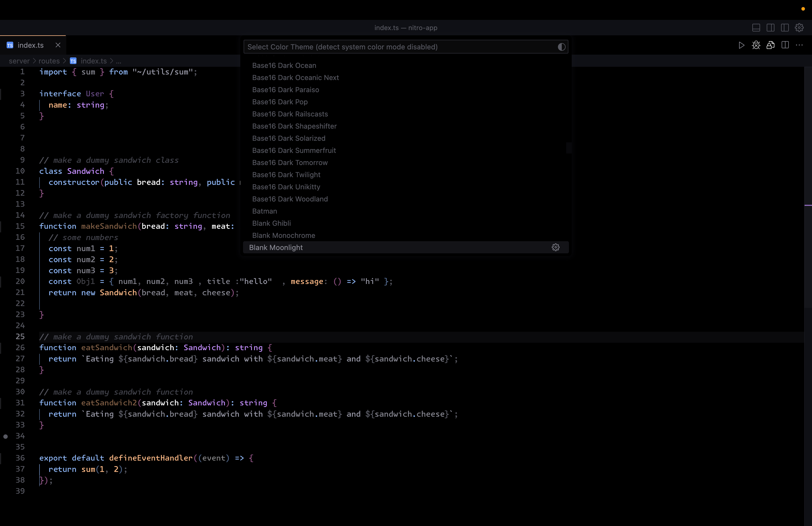Toggle the bottom panel layout icon
812x526 pixels.
(x=756, y=28)
